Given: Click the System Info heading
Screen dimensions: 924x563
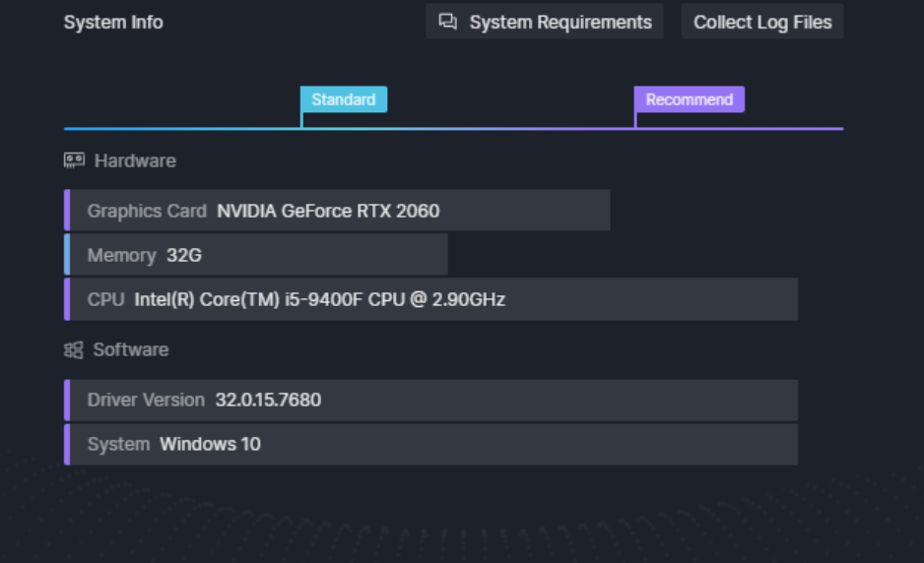Looking at the screenshot, I should coord(113,22).
